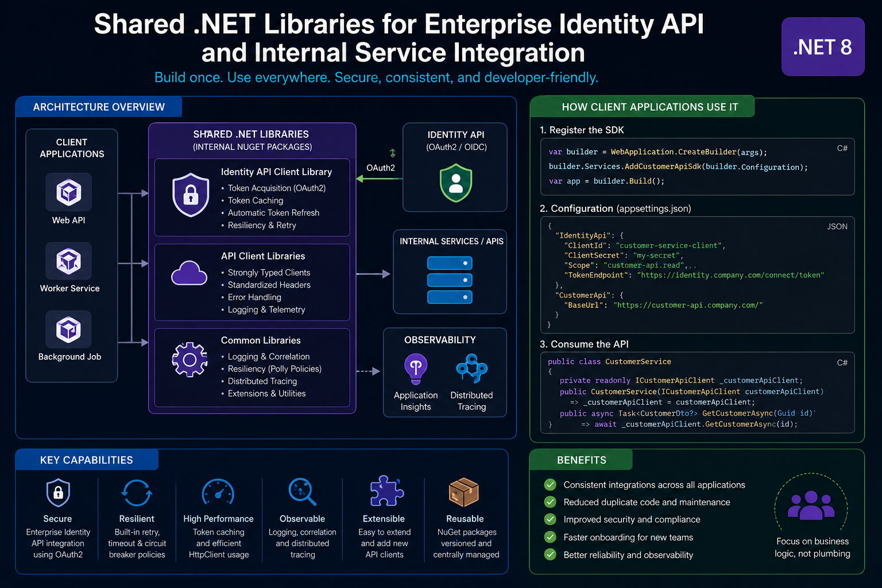
Task: Click the Resilient circular arrows icon
Action: tap(137, 493)
